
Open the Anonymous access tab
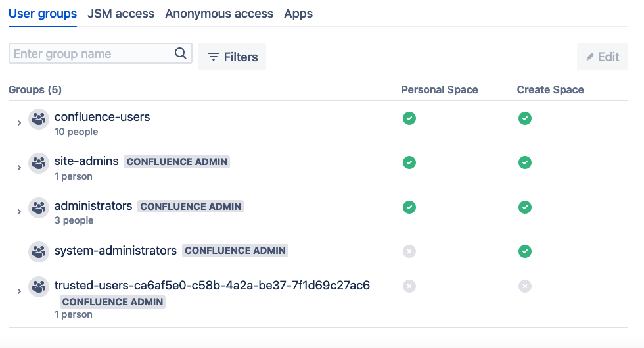tap(219, 14)
